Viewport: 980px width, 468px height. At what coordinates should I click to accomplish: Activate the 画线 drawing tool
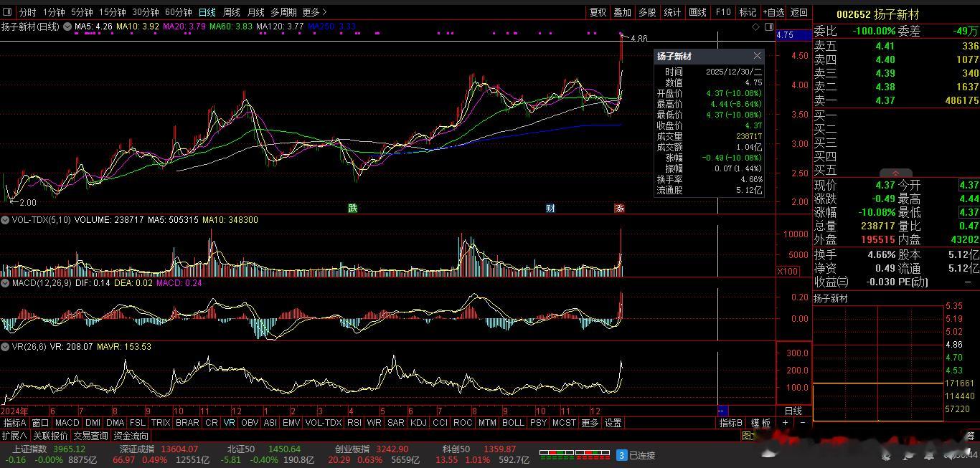(x=697, y=12)
